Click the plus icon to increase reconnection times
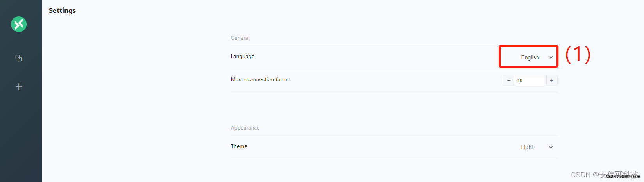The image size is (644, 182). tap(552, 80)
